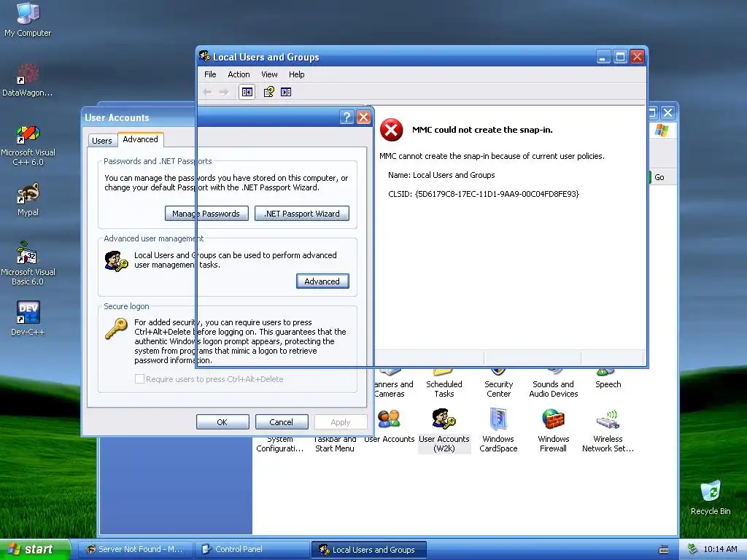Click the taskbar clock showing 10:14 AM
Screen dimensions: 747x560
point(720,550)
